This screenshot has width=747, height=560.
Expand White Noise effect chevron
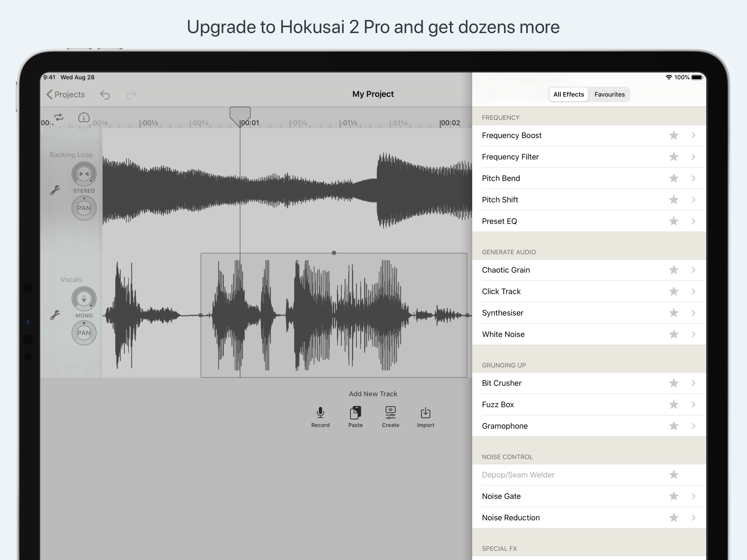[x=693, y=334]
